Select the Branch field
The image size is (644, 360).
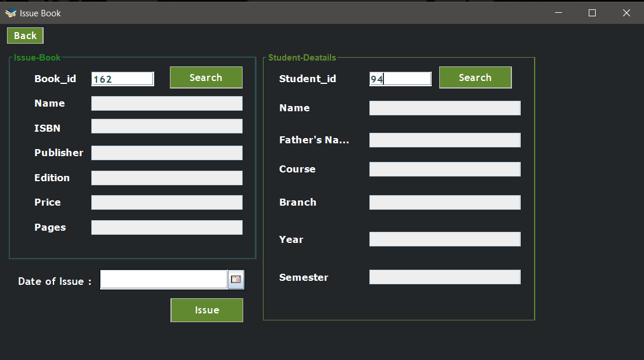click(445, 202)
